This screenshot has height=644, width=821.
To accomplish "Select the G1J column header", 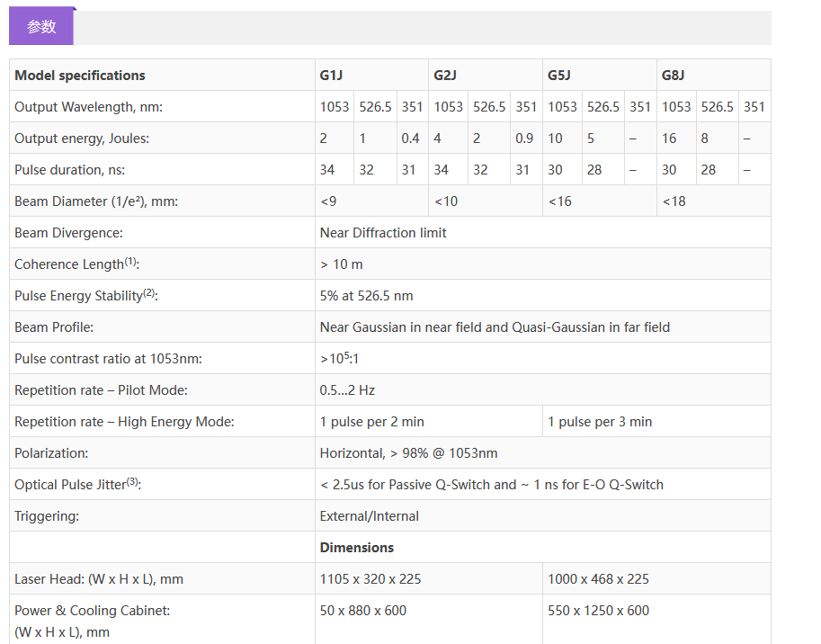I will 331,76.
